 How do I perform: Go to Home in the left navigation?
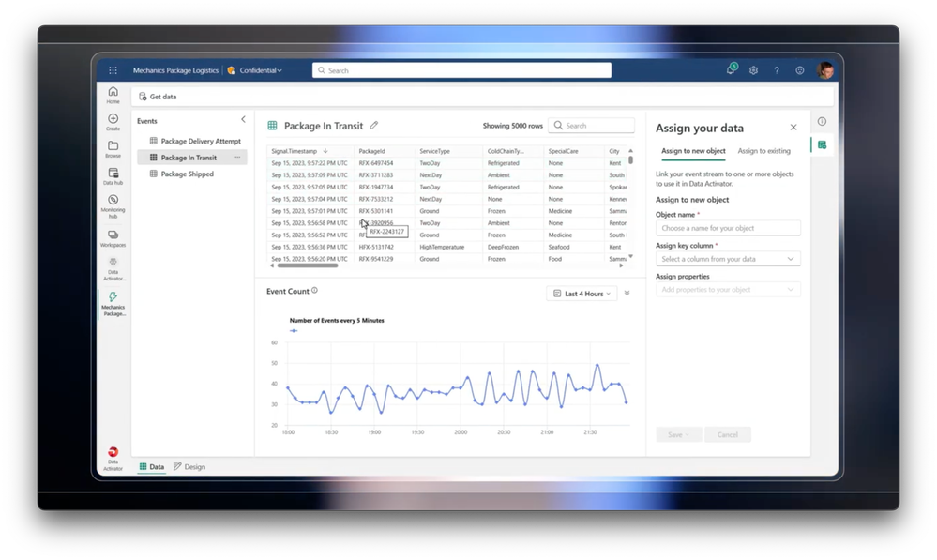tap(113, 95)
